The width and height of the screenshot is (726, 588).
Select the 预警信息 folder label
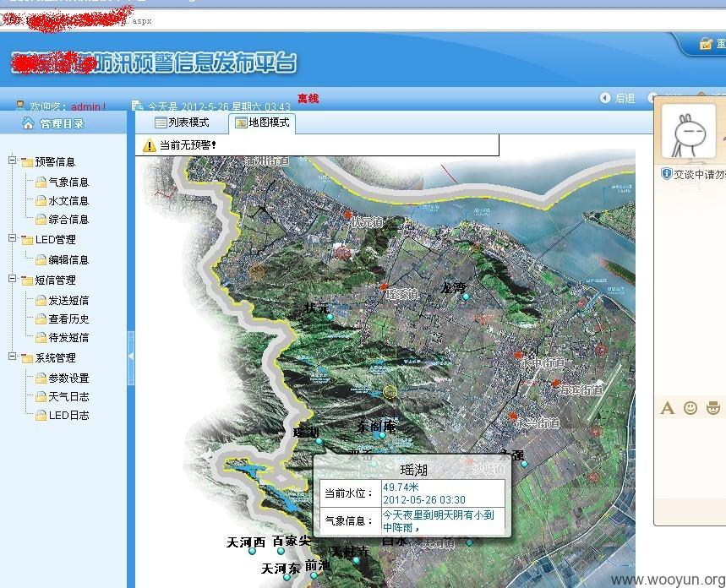click(x=55, y=161)
